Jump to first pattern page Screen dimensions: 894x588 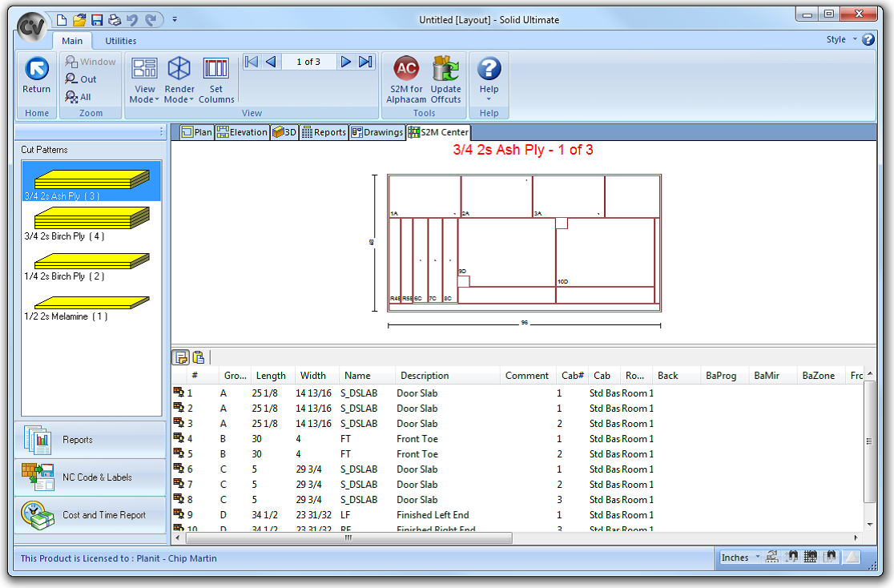click(x=251, y=62)
